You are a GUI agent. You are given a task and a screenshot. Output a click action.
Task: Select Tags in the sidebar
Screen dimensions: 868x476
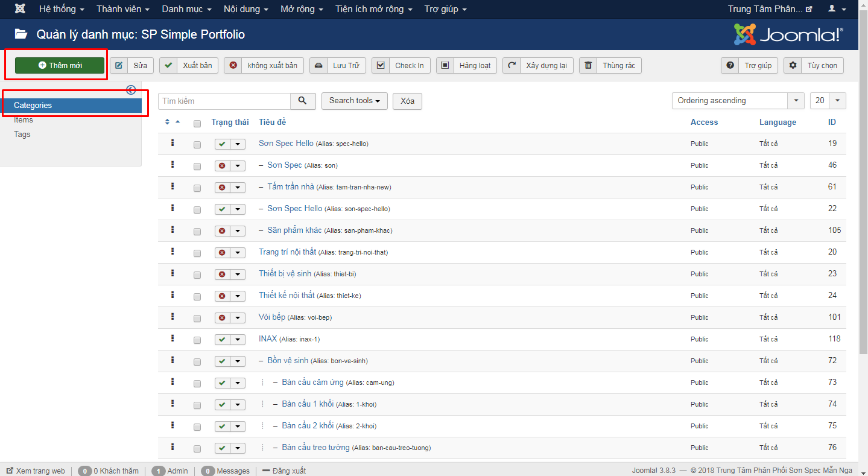(x=22, y=134)
